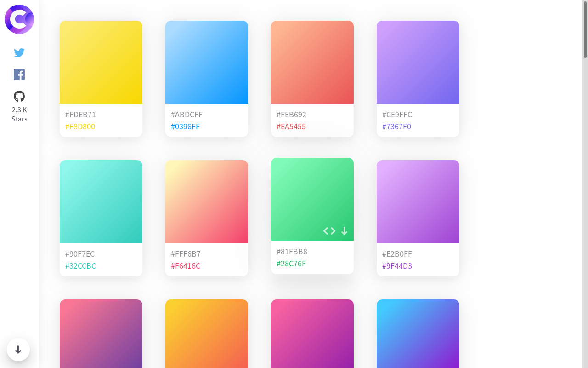Click the round scroll-down arrow button

[x=18, y=350]
